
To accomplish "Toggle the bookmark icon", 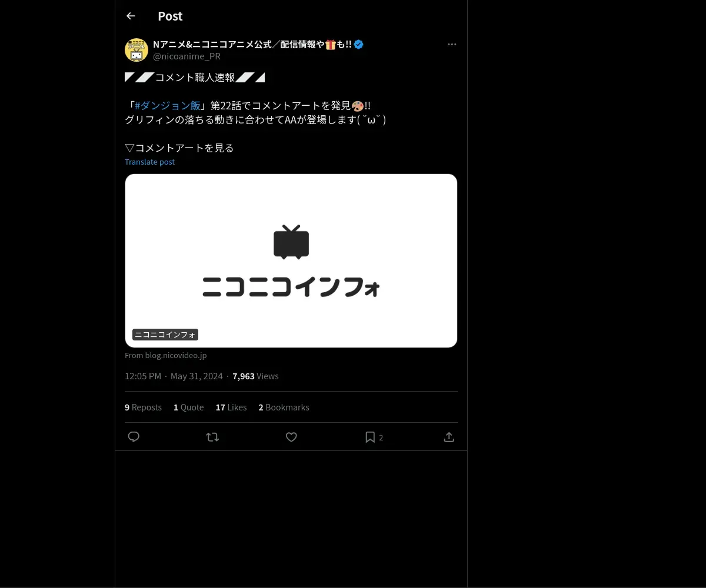I will [370, 437].
